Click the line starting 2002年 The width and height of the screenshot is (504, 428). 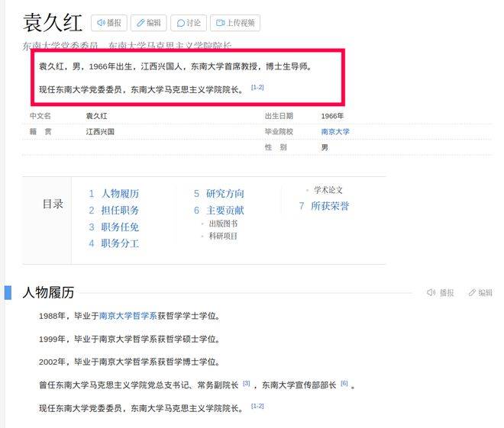tap(130, 362)
